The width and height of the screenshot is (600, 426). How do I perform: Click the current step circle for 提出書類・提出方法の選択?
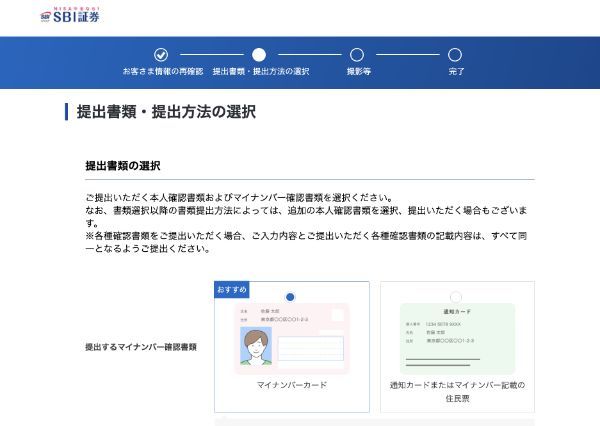pos(259,55)
